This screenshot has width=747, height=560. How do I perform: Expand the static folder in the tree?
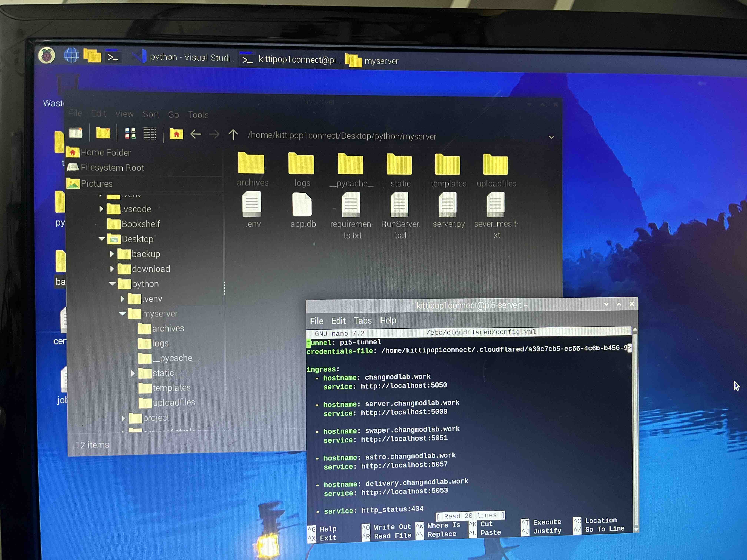[133, 373]
